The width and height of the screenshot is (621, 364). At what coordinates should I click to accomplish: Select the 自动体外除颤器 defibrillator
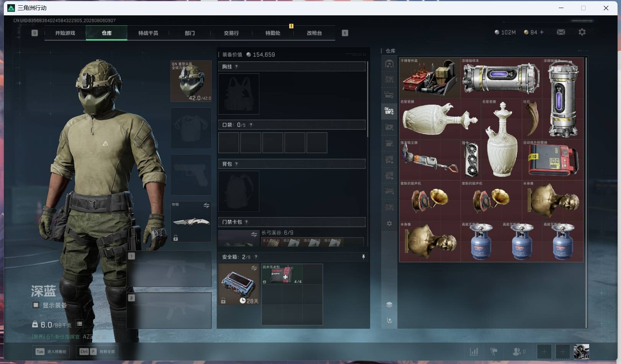[552, 160]
